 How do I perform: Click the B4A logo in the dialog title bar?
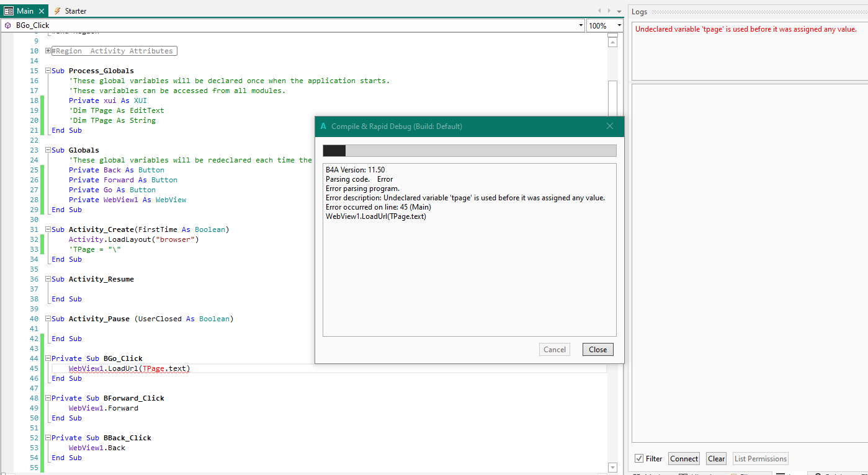click(x=323, y=126)
